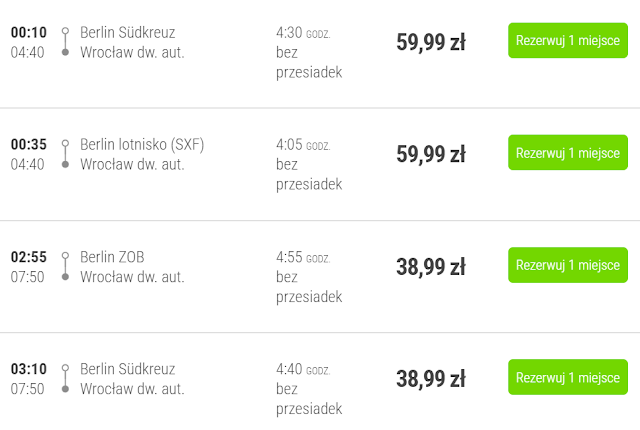
Task: Click Wrocław dw. aut. destination of 00:10 trip
Action: (132, 52)
